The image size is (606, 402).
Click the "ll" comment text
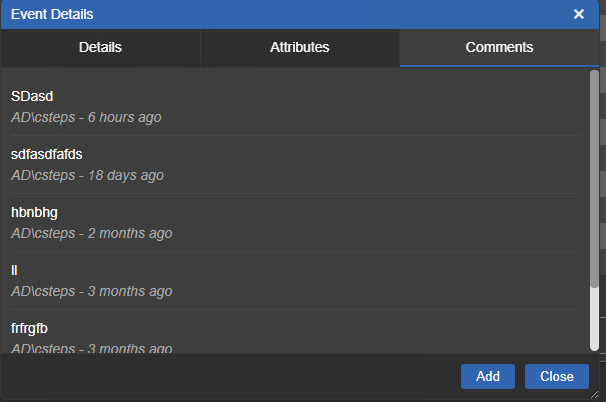pyautogui.click(x=14, y=270)
